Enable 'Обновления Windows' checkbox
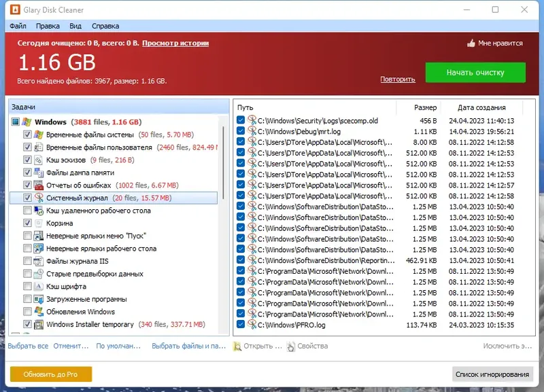Viewport: 544px width, 392px height. click(x=27, y=312)
